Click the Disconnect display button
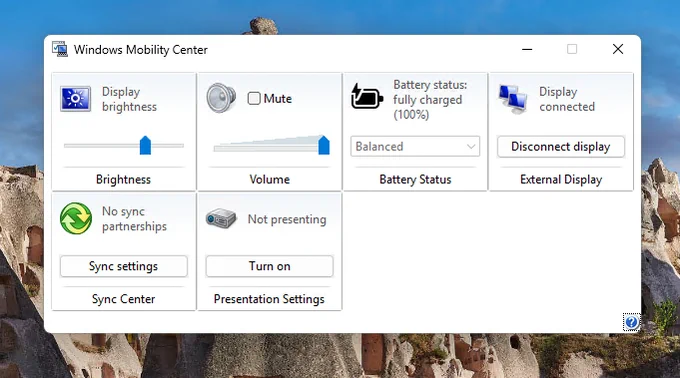 click(x=561, y=147)
